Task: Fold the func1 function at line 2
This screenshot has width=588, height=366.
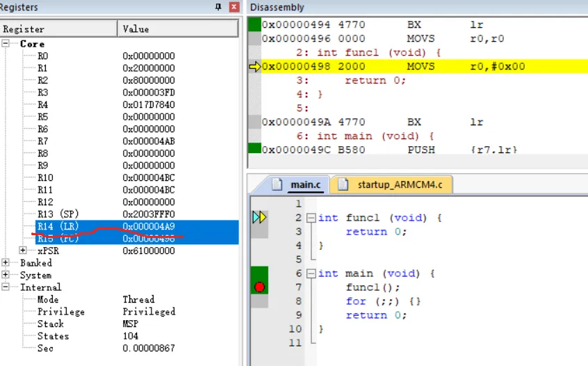Action: point(311,218)
